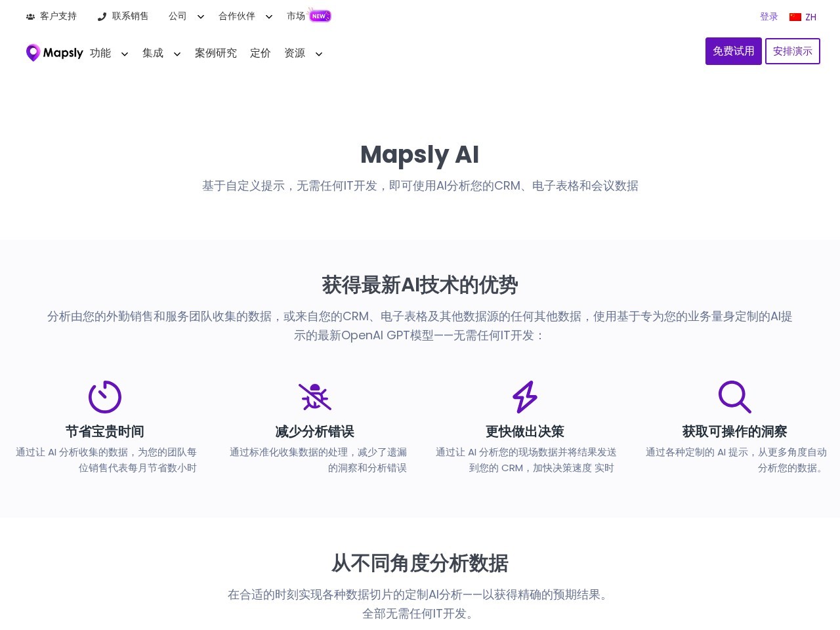This screenshot has width=840, height=630.
Task: Click the customer support people icon
Action: click(30, 16)
